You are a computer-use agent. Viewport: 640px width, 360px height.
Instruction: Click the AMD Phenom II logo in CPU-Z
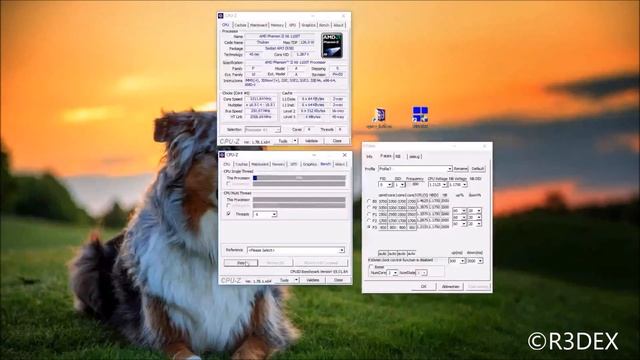pyautogui.click(x=332, y=45)
